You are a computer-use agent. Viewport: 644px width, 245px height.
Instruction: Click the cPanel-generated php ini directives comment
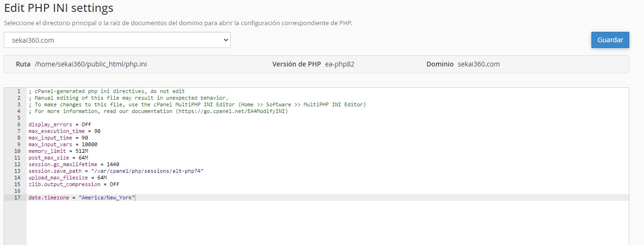tap(107, 91)
